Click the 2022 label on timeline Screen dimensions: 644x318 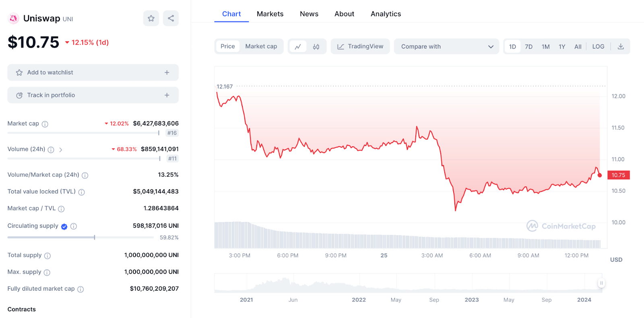click(x=359, y=300)
